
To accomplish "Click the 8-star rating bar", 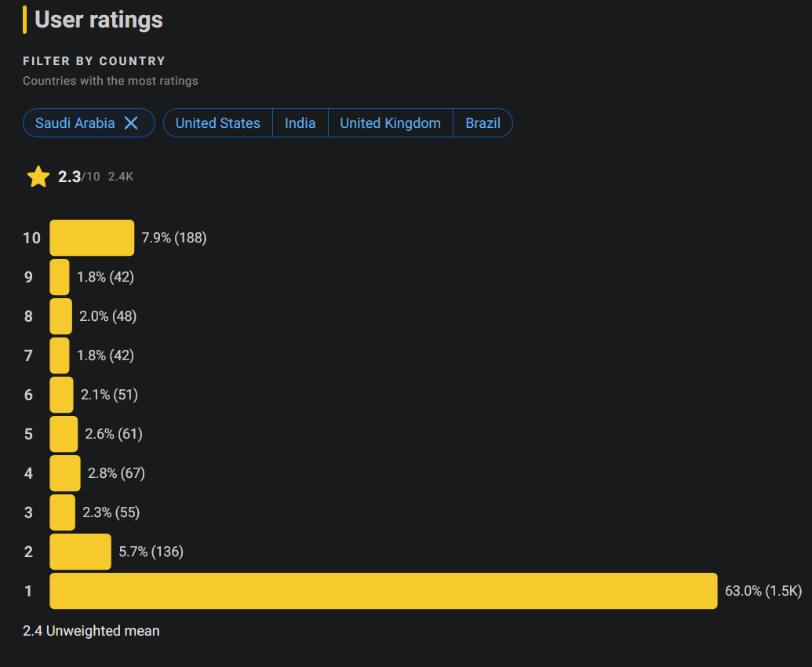I will 60,316.
